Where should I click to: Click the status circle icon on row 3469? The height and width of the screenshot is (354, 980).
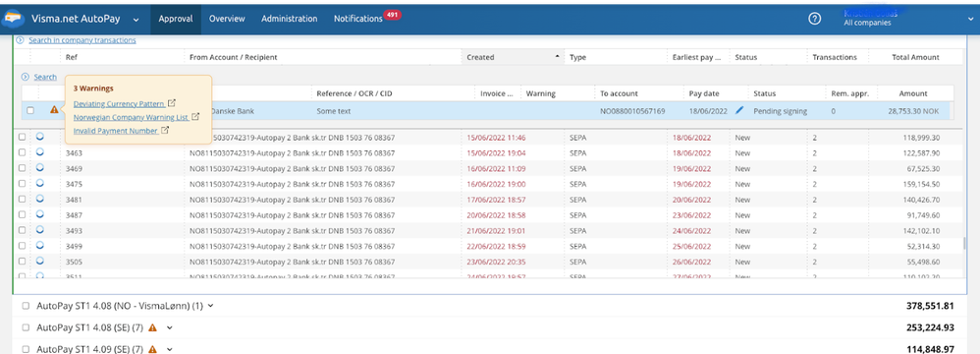coord(40,168)
